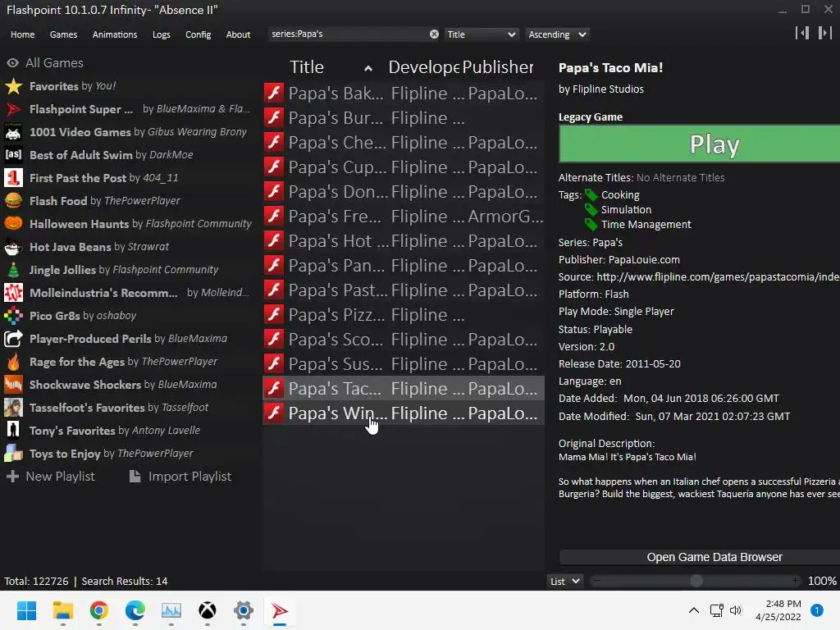
Task: Open Flash Food burger icon
Action: click(13, 201)
